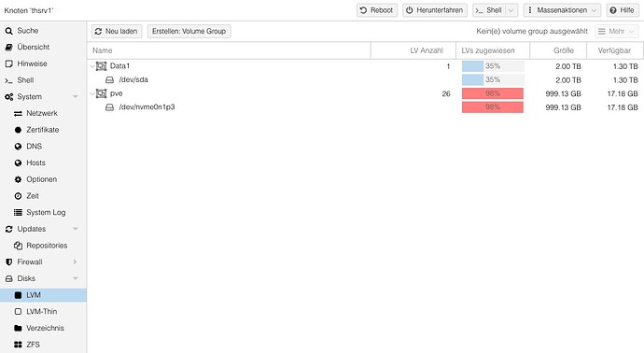Click pve 98% usage bar

click(493, 93)
